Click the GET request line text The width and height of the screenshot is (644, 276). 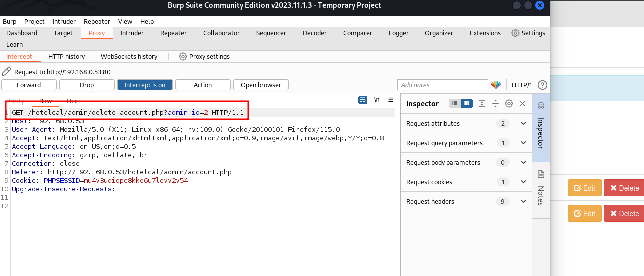[128, 113]
